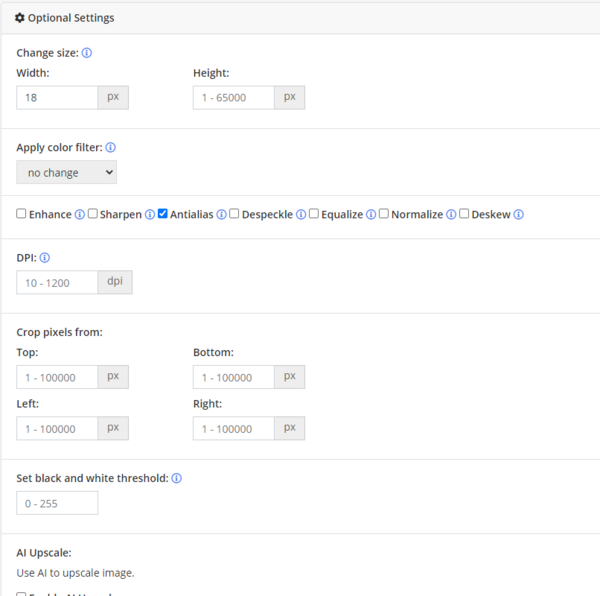Tick the Normalize checkbox
600x596 pixels.
click(x=384, y=213)
